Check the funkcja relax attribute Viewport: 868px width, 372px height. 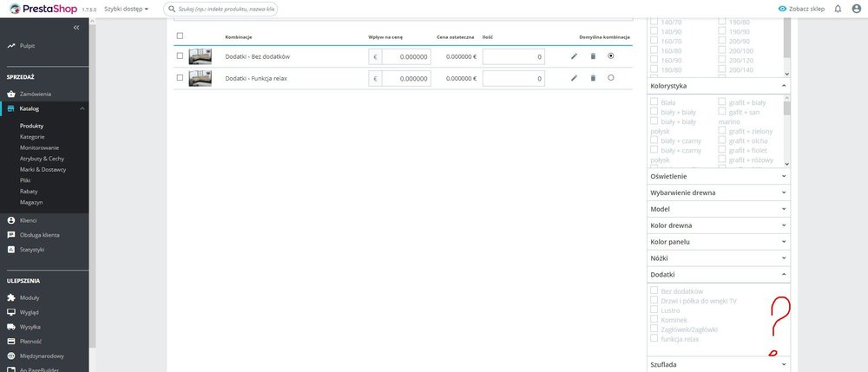(654, 337)
